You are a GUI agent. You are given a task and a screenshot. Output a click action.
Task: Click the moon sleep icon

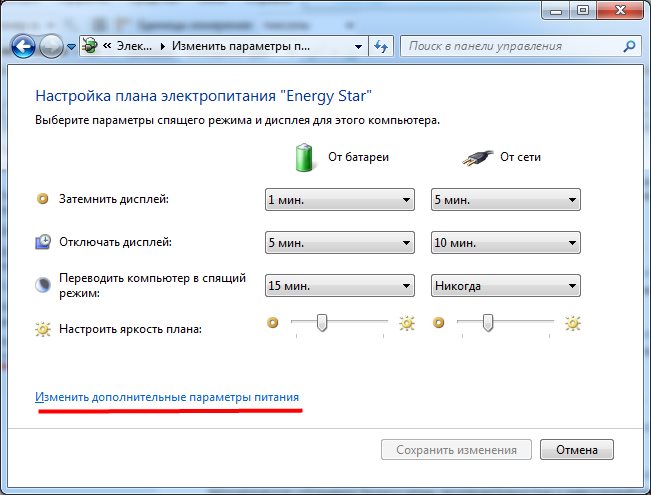pyautogui.click(x=42, y=285)
